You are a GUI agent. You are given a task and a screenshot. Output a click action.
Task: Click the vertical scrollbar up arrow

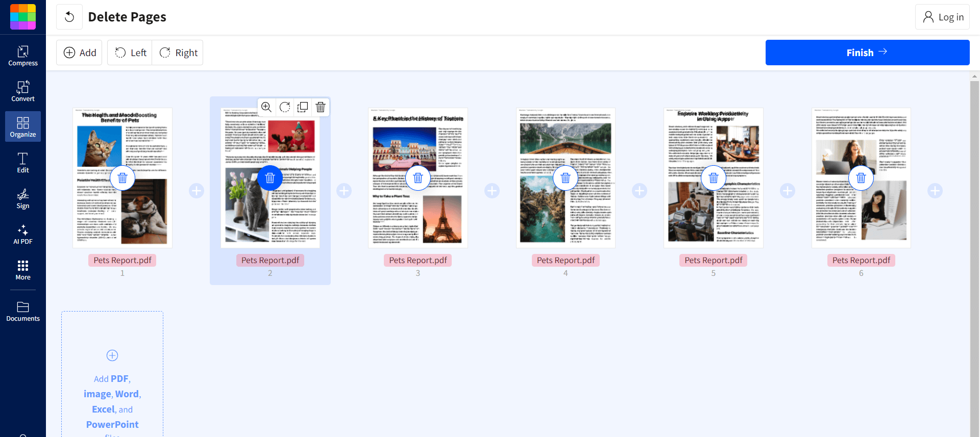[x=974, y=76]
